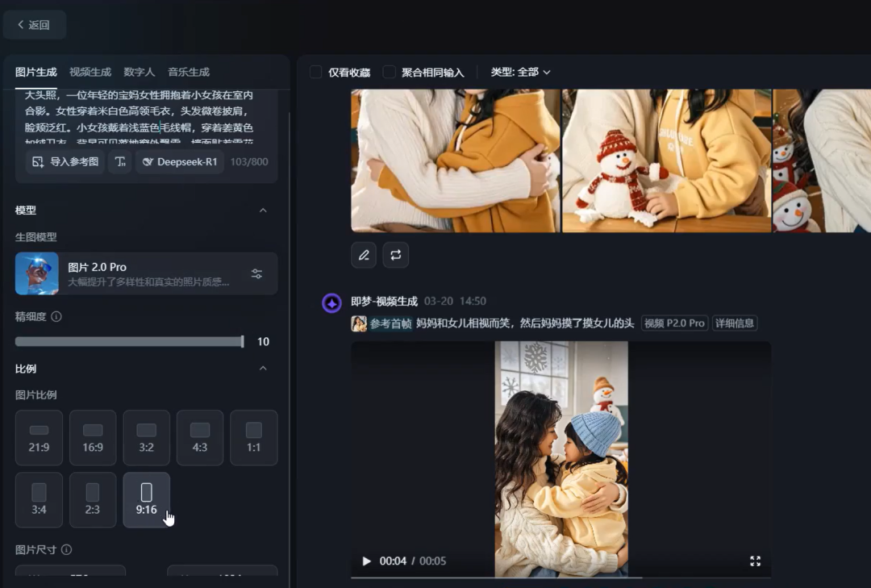
Task: Click the 即梦 purple avatar icon
Action: (331, 303)
